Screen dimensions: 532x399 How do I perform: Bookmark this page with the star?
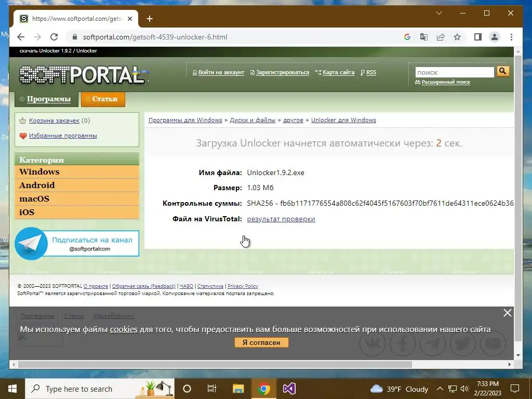(x=457, y=37)
